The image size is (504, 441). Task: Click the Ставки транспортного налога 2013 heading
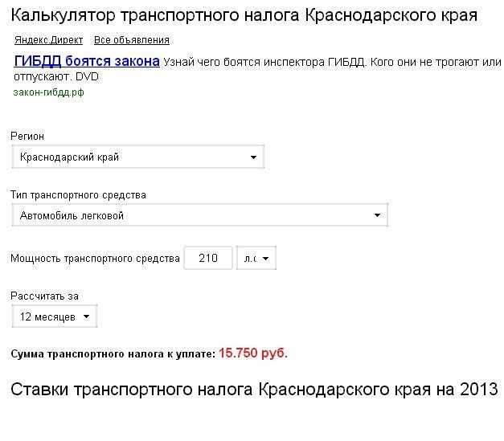pyautogui.click(x=254, y=390)
